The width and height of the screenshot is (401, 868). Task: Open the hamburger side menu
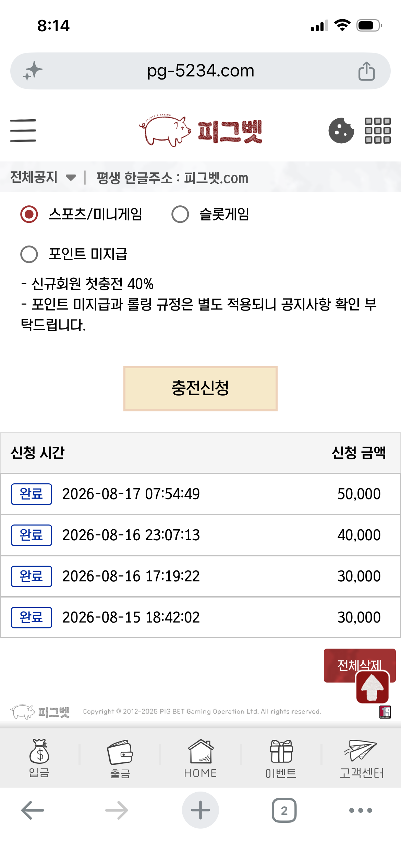tap(23, 131)
